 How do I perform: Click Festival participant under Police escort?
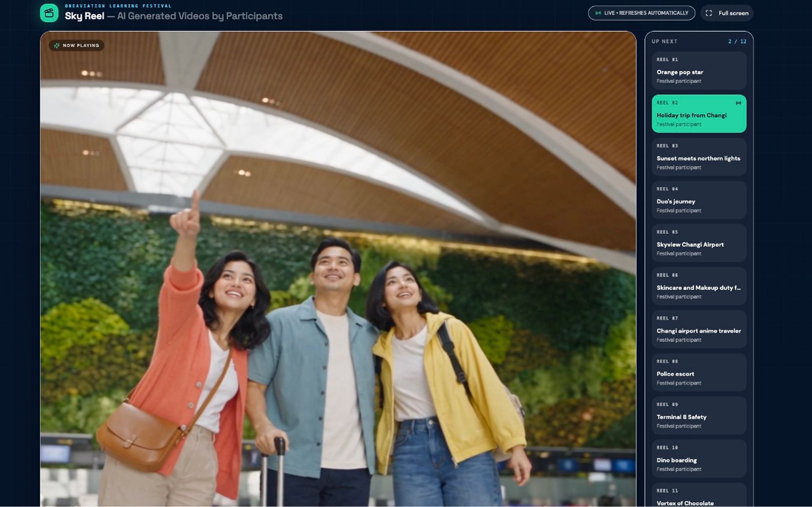click(679, 383)
